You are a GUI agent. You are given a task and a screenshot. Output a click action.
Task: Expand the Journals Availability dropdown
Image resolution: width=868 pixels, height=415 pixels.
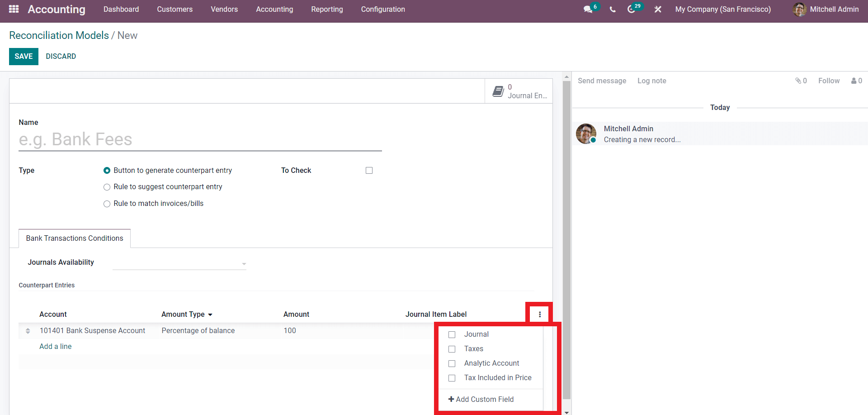179,263
